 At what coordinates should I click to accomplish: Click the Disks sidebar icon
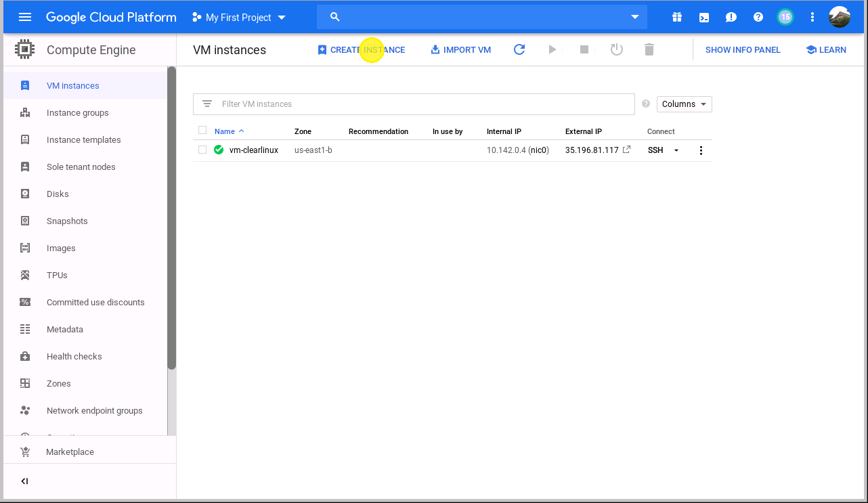pos(25,194)
